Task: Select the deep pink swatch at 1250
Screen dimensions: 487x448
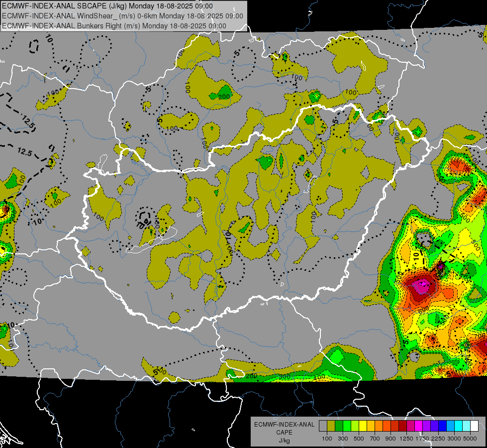Action: [x=410, y=426]
